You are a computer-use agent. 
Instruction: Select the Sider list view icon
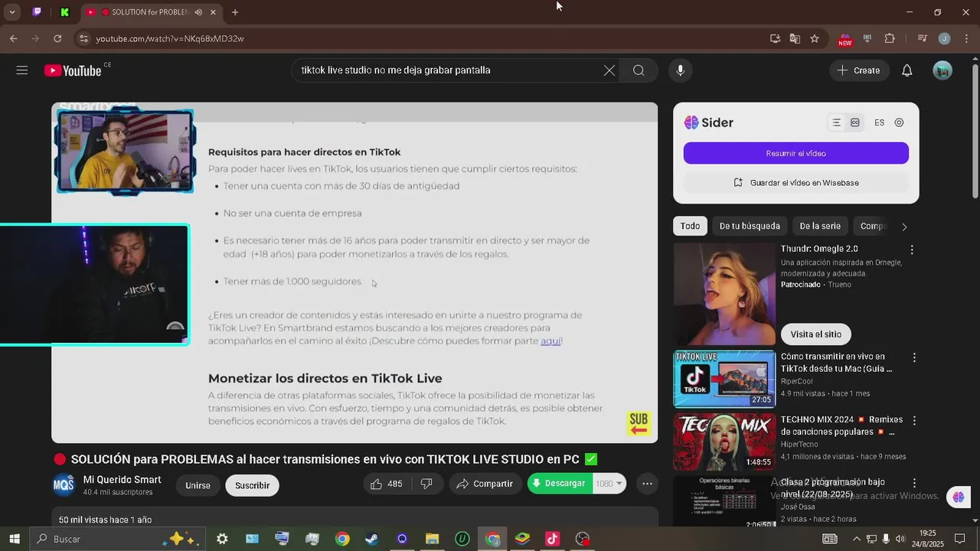click(837, 122)
